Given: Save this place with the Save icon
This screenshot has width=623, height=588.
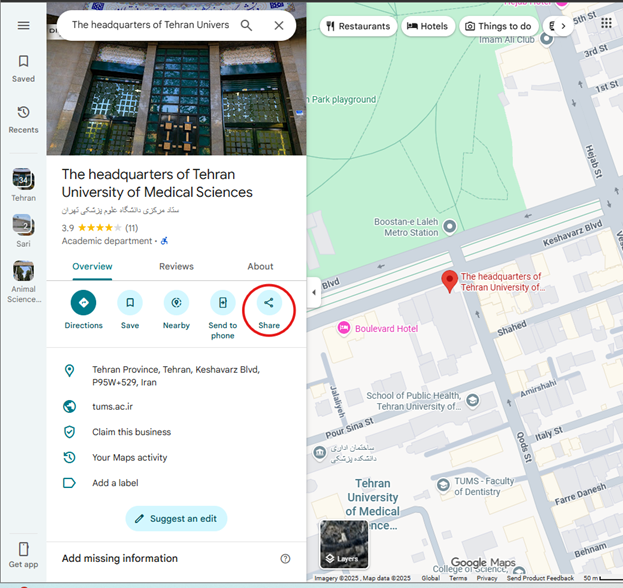Looking at the screenshot, I should 130,303.
